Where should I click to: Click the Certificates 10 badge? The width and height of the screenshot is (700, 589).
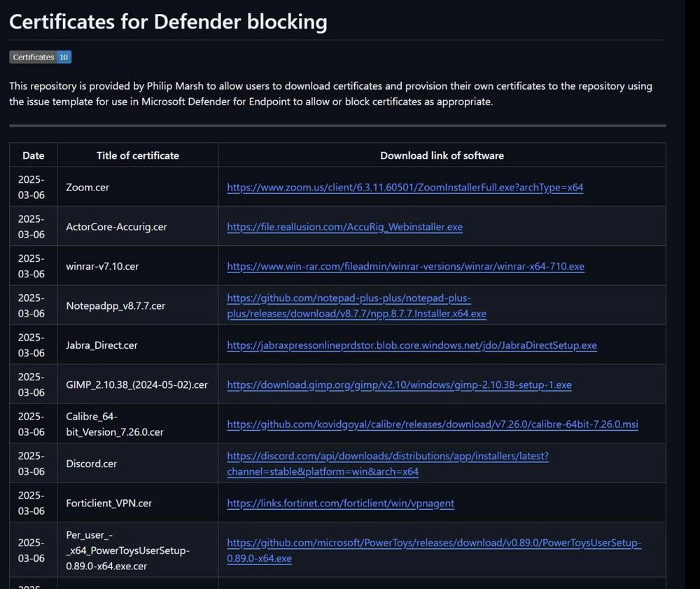click(40, 57)
